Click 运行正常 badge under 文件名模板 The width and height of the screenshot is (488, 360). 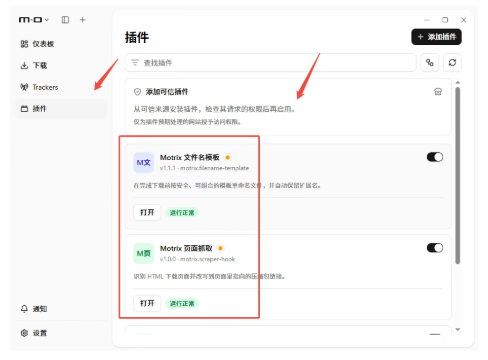[x=182, y=213]
